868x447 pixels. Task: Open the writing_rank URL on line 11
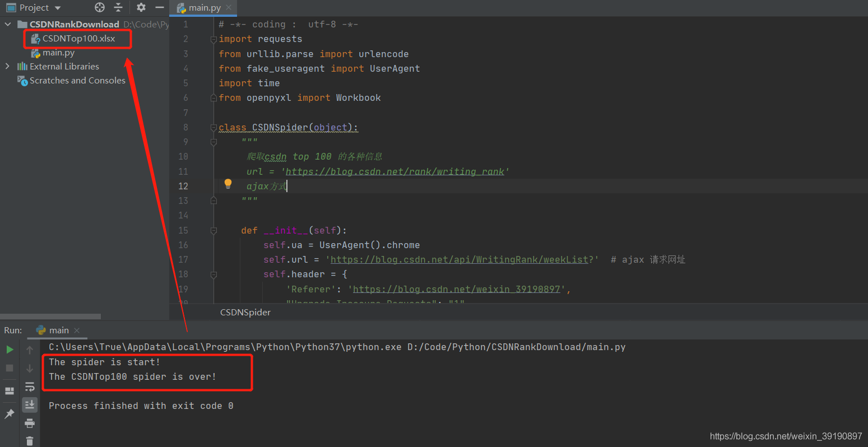(395, 171)
